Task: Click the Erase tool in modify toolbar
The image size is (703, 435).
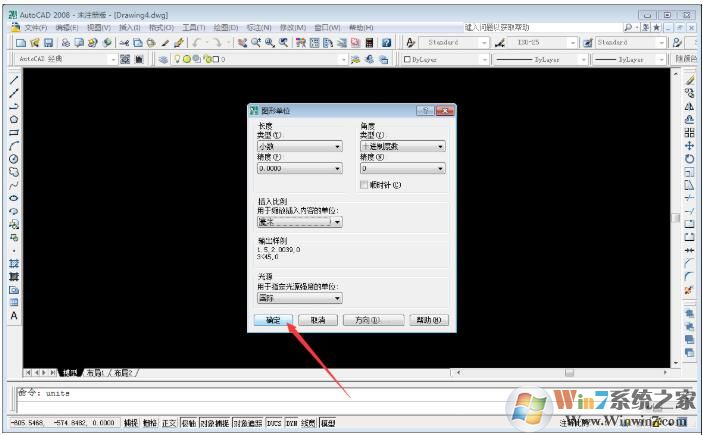Action: (689, 79)
